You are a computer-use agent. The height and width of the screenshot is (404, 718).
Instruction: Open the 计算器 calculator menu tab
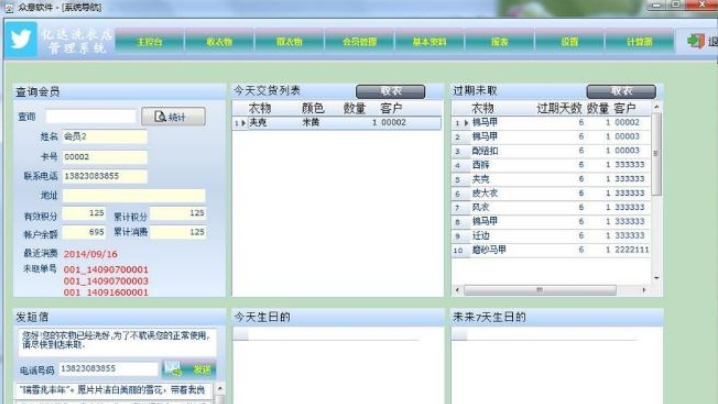(640, 42)
